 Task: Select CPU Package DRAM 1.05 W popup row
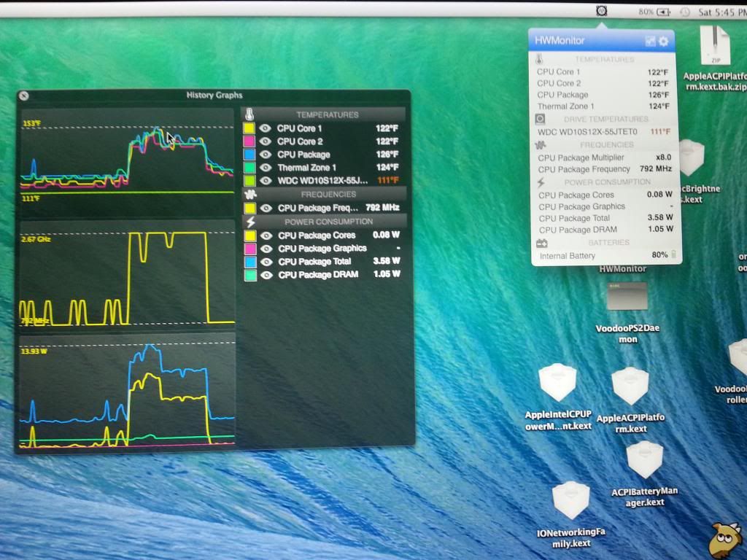[x=605, y=230]
